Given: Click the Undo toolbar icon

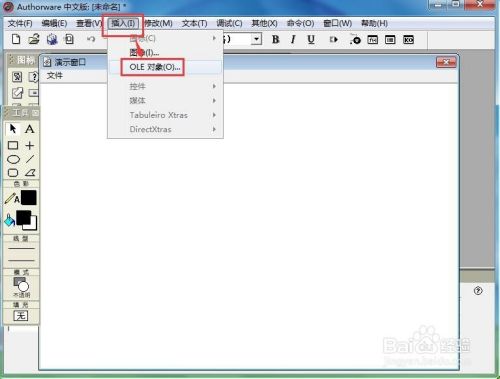Looking at the screenshot, I should pyautogui.click(x=91, y=39).
